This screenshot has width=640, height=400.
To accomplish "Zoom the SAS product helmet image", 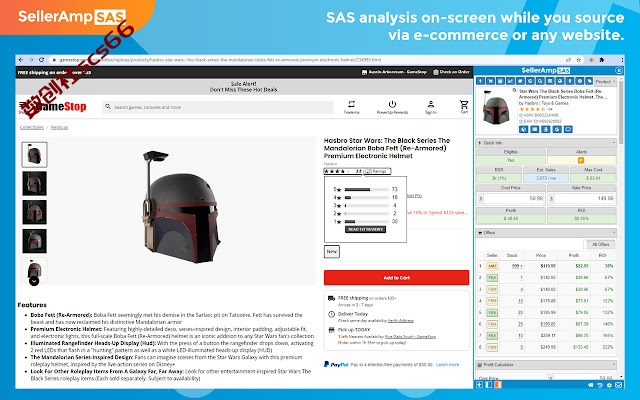I will pos(514,90).
